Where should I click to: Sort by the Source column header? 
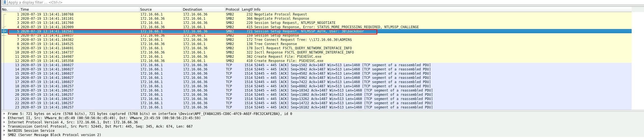coord(161,9)
